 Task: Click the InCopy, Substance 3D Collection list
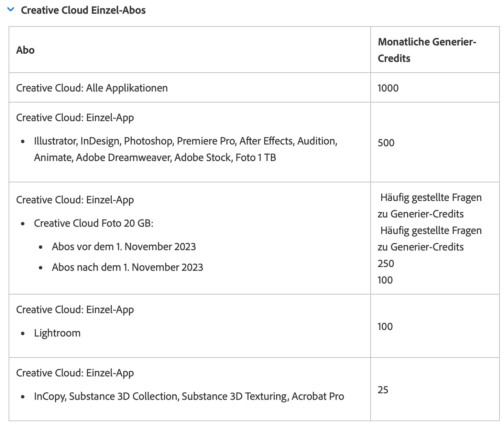[x=189, y=396]
